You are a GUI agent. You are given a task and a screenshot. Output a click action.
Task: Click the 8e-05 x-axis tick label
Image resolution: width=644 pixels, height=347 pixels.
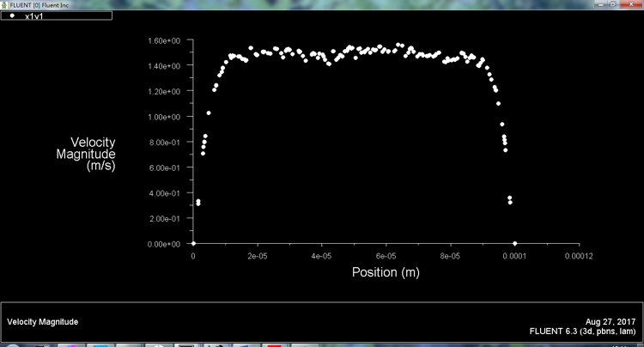tap(450, 256)
